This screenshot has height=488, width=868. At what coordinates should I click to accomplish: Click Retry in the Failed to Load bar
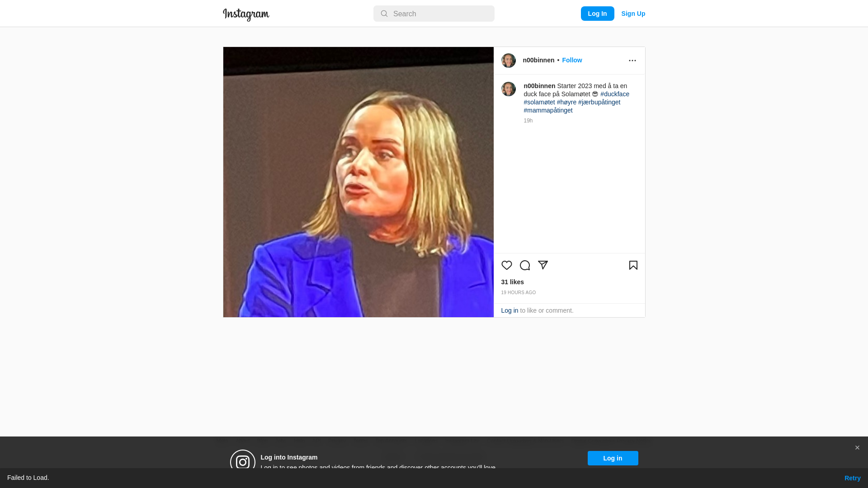point(852,478)
